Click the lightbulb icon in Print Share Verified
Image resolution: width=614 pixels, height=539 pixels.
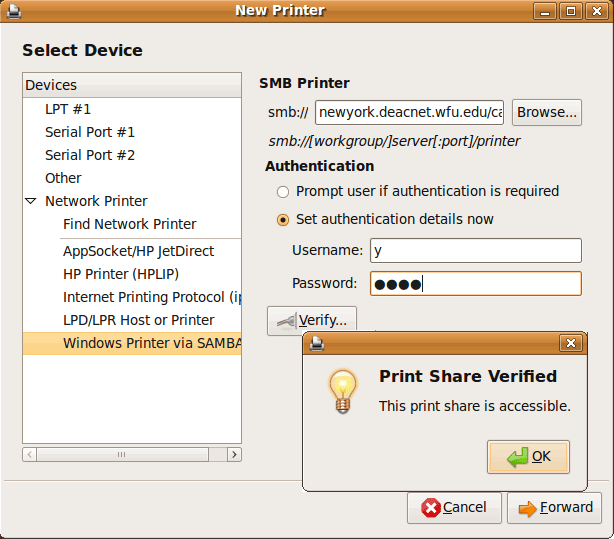(343, 392)
